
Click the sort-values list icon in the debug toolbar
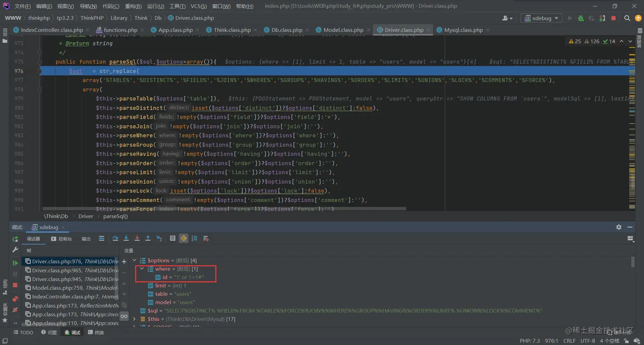[x=195, y=239]
